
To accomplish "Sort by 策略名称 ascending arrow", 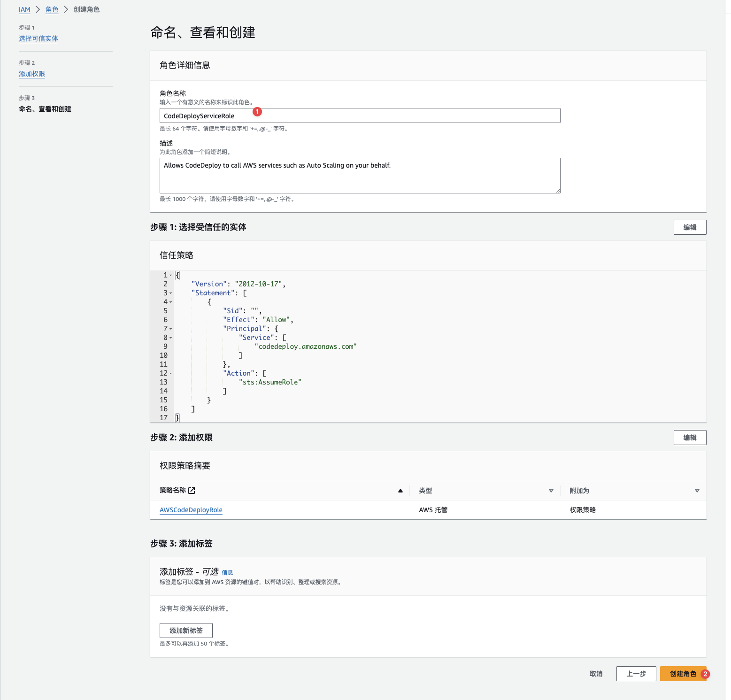I will pyautogui.click(x=400, y=491).
